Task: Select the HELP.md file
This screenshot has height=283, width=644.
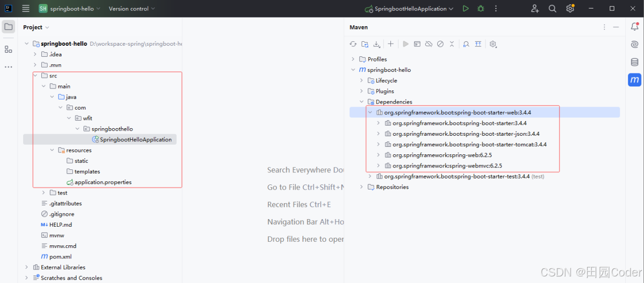Action: (56, 225)
